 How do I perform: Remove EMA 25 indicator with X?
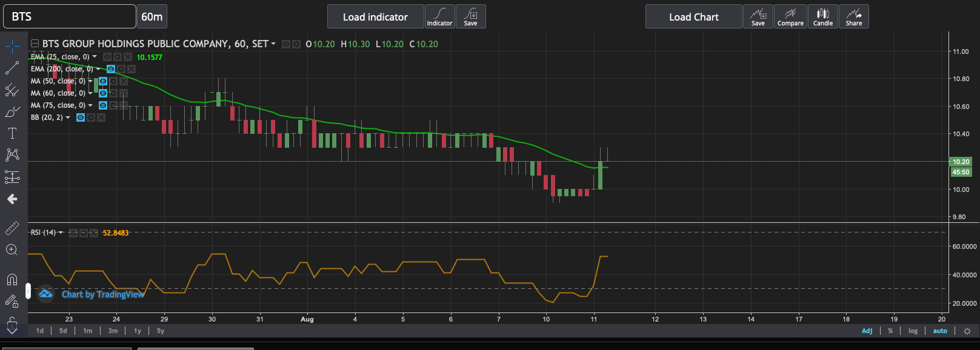(128, 57)
